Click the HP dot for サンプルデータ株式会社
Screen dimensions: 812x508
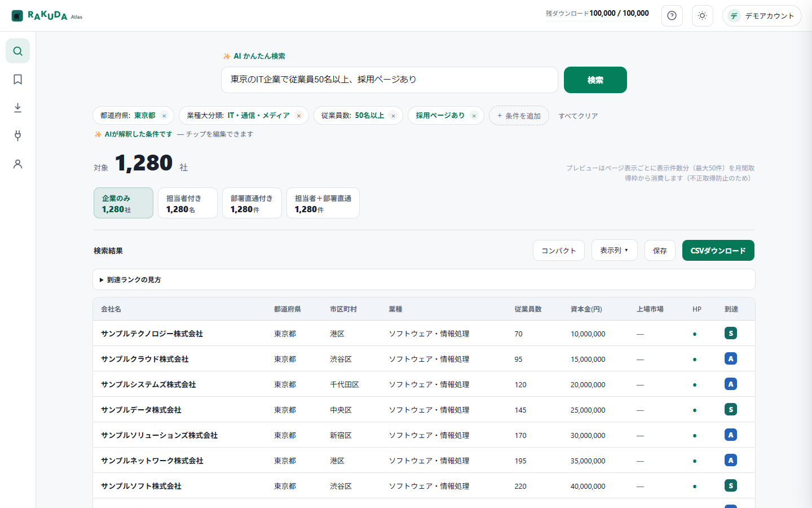coord(694,410)
